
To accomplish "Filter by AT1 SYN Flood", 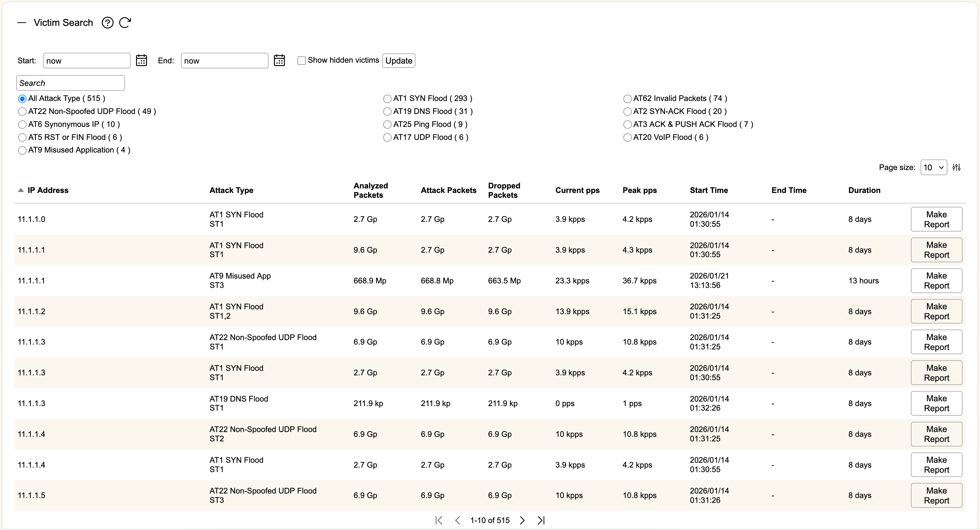I will coord(387,99).
